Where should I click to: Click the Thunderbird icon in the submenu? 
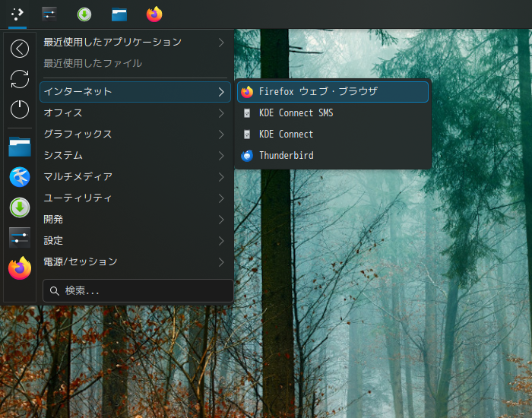(x=247, y=155)
